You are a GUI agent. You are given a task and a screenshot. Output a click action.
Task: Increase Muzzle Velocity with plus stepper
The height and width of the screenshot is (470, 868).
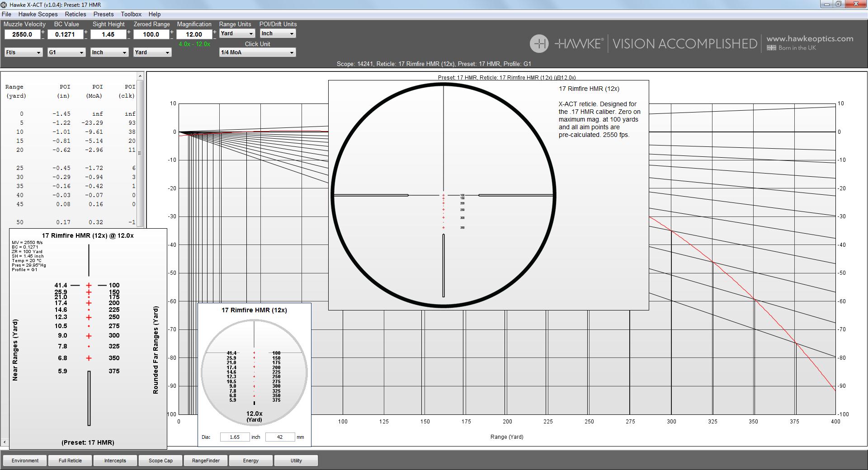pyautogui.click(x=43, y=32)
